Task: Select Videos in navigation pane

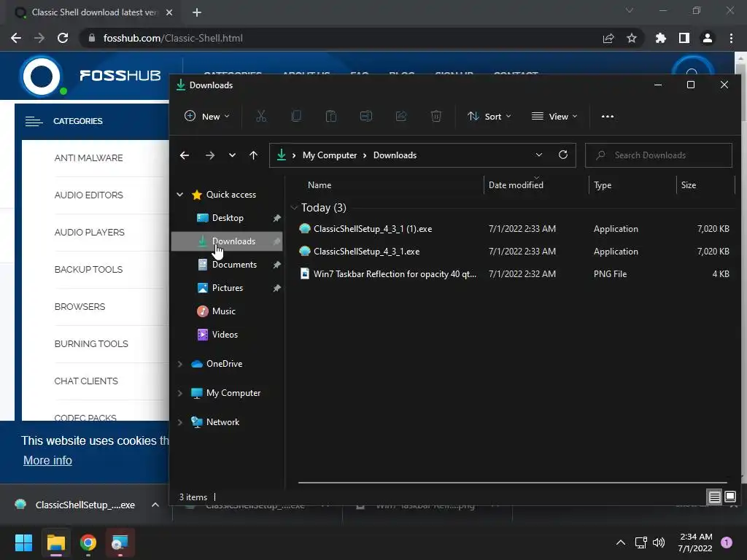Action: (x=225, y=334)
